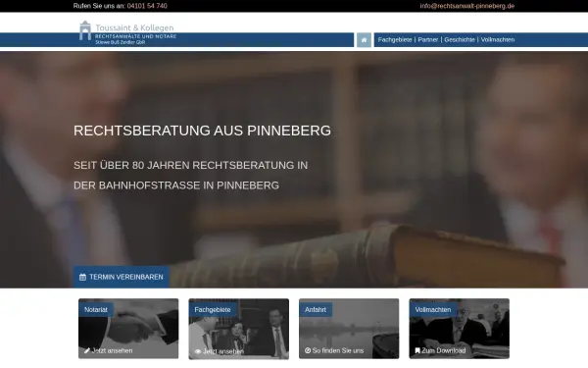Call phone number 04101 54 740

coord(147,6)
